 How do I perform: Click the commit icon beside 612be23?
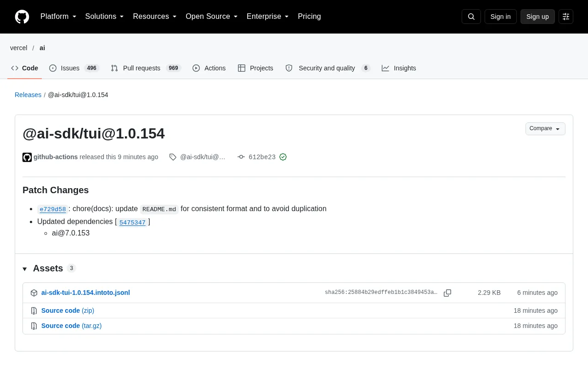point(241,157)
